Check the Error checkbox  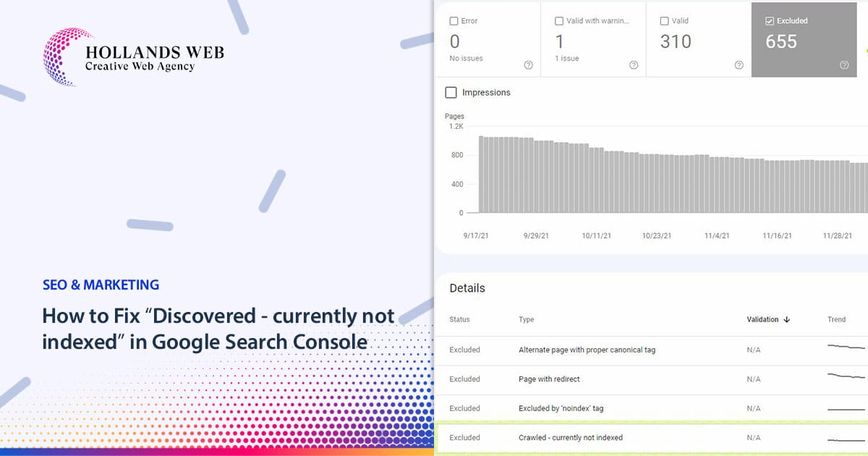(454, 21)
